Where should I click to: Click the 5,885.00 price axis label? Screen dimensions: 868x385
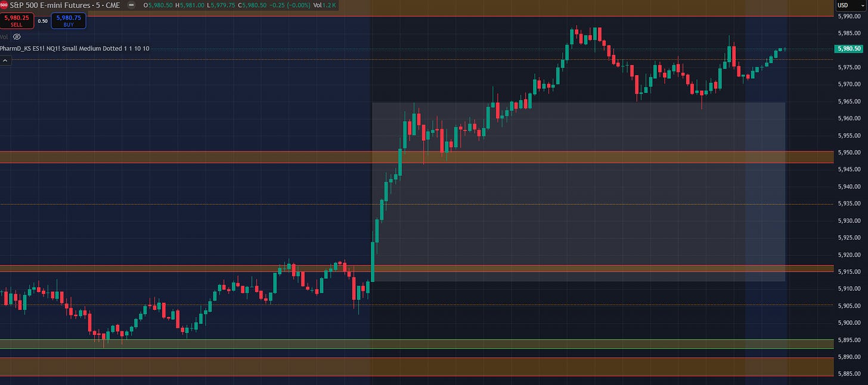(848, 374)
